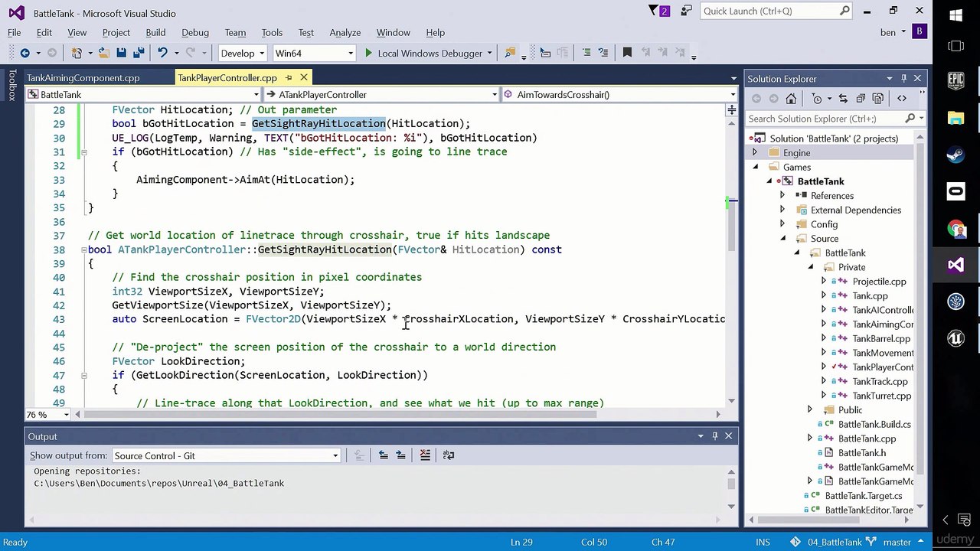Screen dimensions: 980x551
Task: Toggle word wrap in Output panel
Action: point(449,455)
